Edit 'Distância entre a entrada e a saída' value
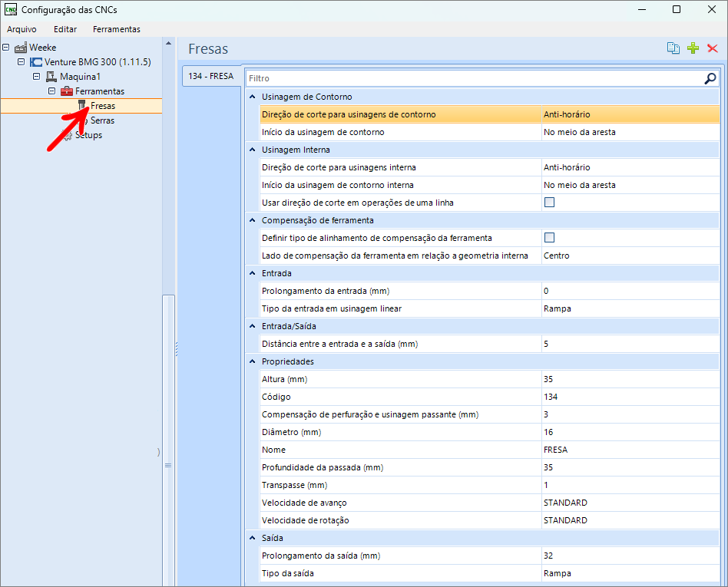This screenshot has height=587, width=728. click(630, 344)
